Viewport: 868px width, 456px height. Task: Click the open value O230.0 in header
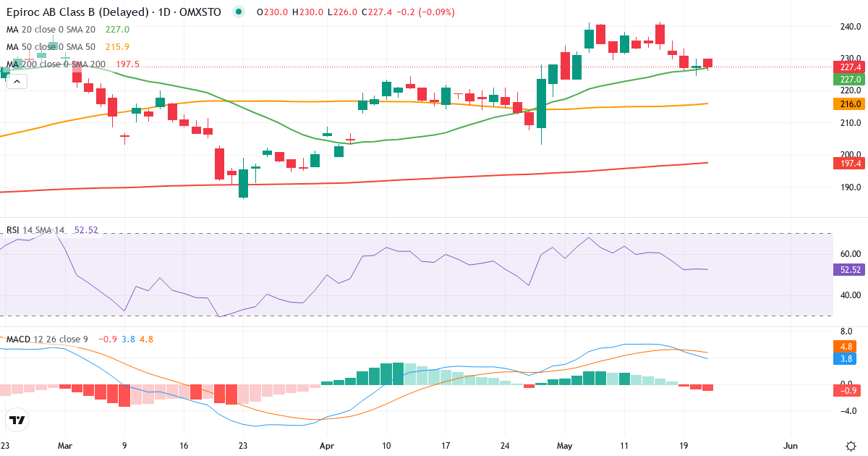pyautogui.click(x=272, y=12)
